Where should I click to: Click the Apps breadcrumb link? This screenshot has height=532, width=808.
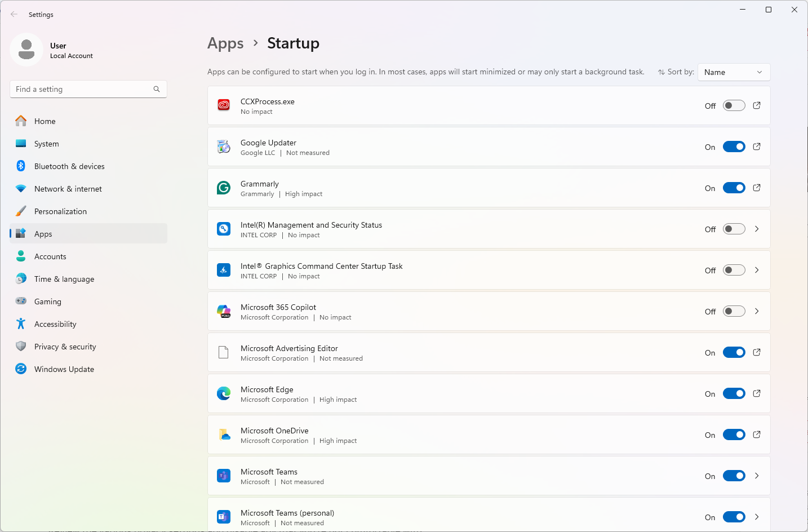coord(225,43)
